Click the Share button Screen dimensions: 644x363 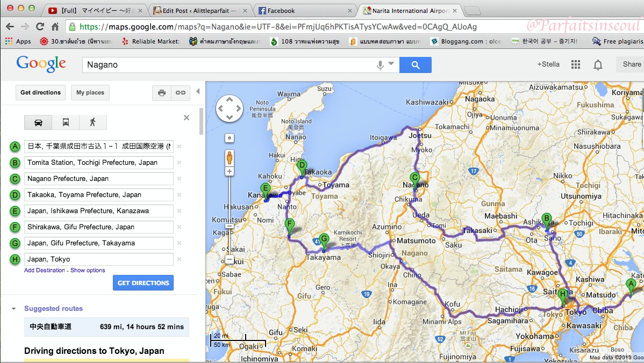pos(631,64)
